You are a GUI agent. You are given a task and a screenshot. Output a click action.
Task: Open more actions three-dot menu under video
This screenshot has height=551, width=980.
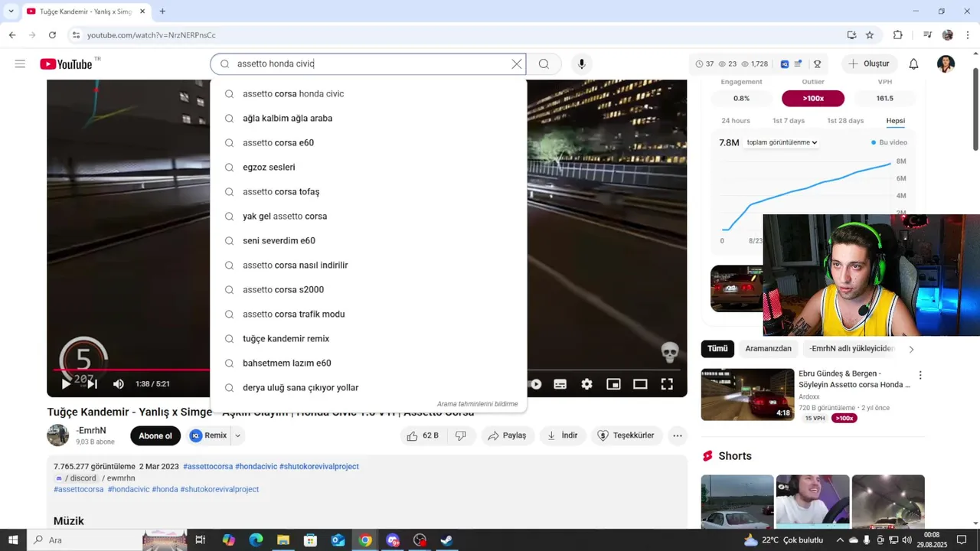[x=677, y=435]
